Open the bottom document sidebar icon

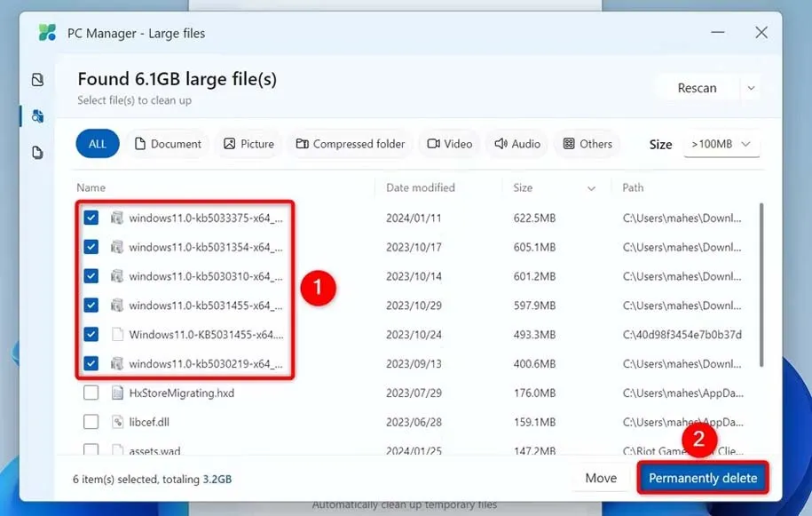(x=37, y=153)
